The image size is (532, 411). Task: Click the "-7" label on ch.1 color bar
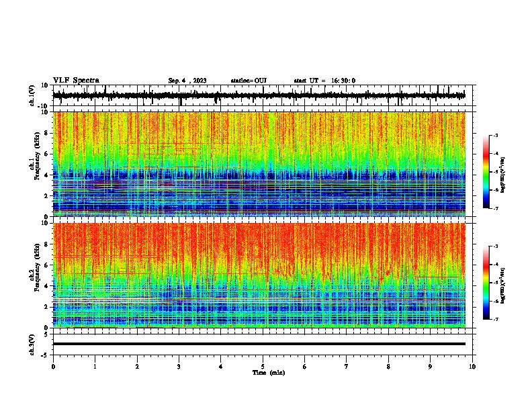[495, 208]
